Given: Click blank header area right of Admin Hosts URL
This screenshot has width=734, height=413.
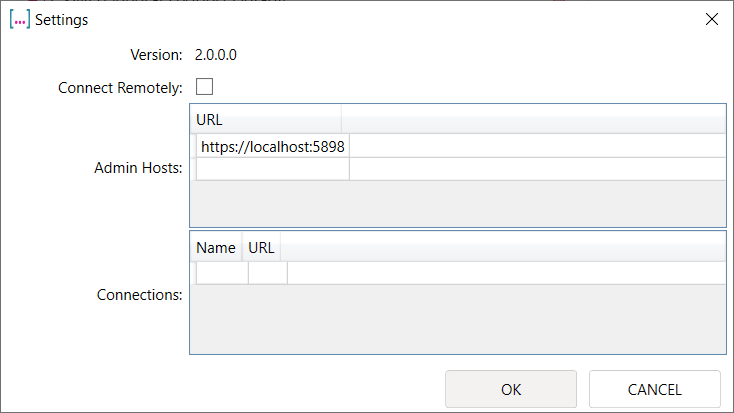Looking at the screenshot, I should pos(533,119).
